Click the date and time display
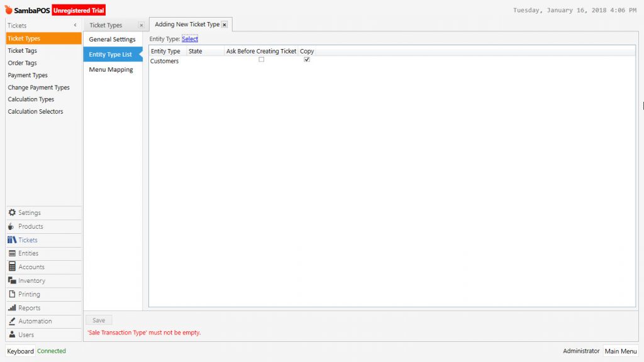Viewport: 644px width, 362px height. pyautogui.click(x=575, y=10)
